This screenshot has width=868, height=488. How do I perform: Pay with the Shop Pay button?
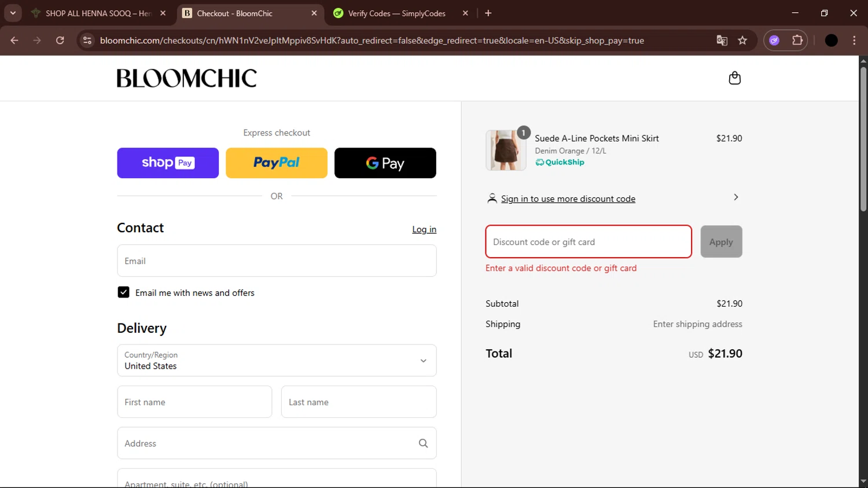pos(168,163)
